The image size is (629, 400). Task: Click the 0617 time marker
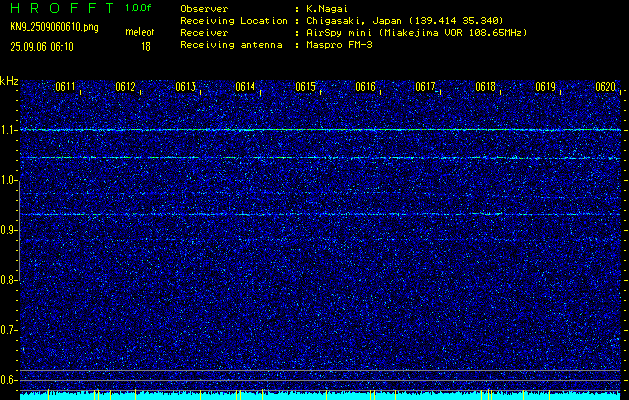click(425, 86)
